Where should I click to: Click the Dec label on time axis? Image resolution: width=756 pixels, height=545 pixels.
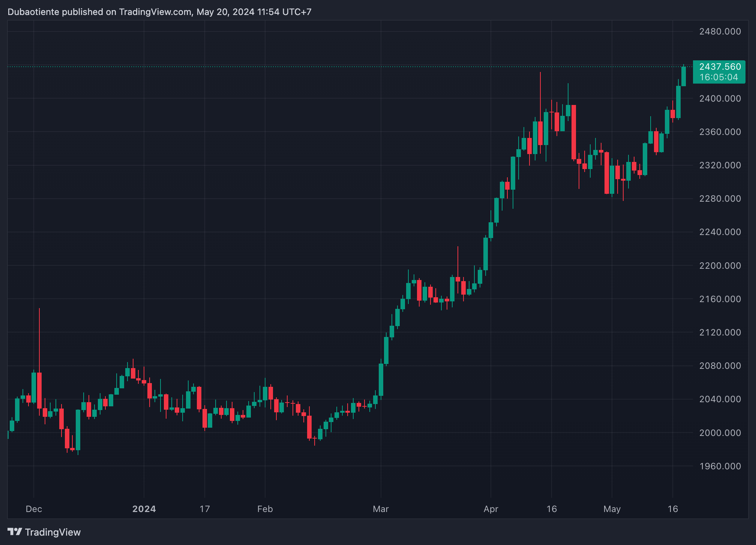coord(34,509)
